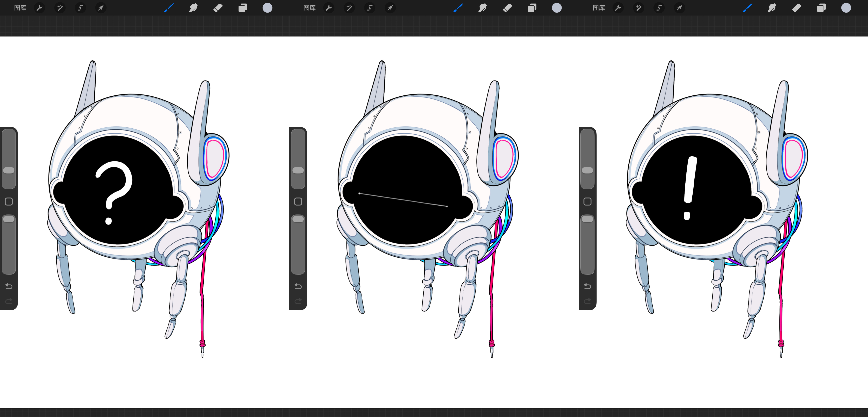The height and width of the screenshot is (417, 868).
Task: Open the color circle above the exclamation-mark robot
Action: [846, 8]
